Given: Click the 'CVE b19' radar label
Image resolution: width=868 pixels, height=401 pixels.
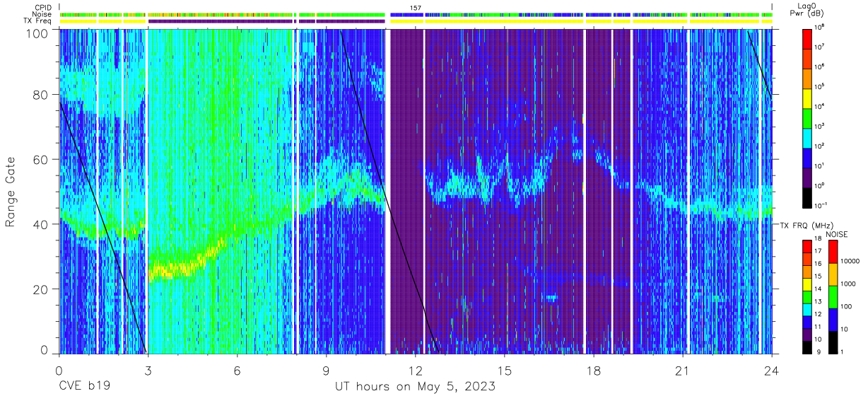Looking at the screenshot, I should (86, 387).
